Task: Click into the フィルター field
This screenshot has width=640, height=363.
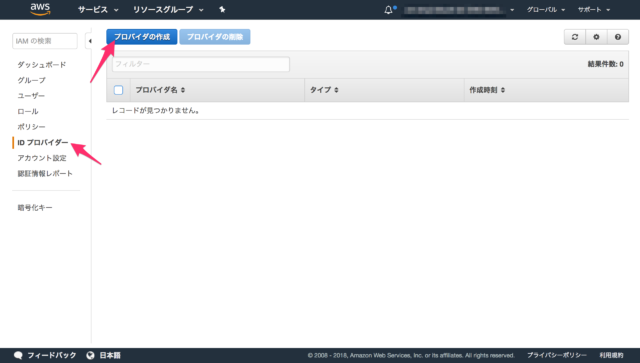Action: coord(201,64)
